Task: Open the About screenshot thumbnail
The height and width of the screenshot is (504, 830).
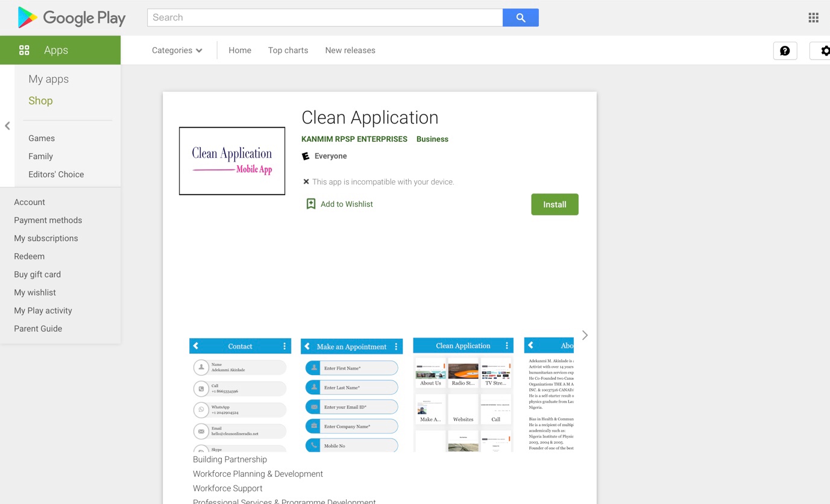Action: click(549, 395)
